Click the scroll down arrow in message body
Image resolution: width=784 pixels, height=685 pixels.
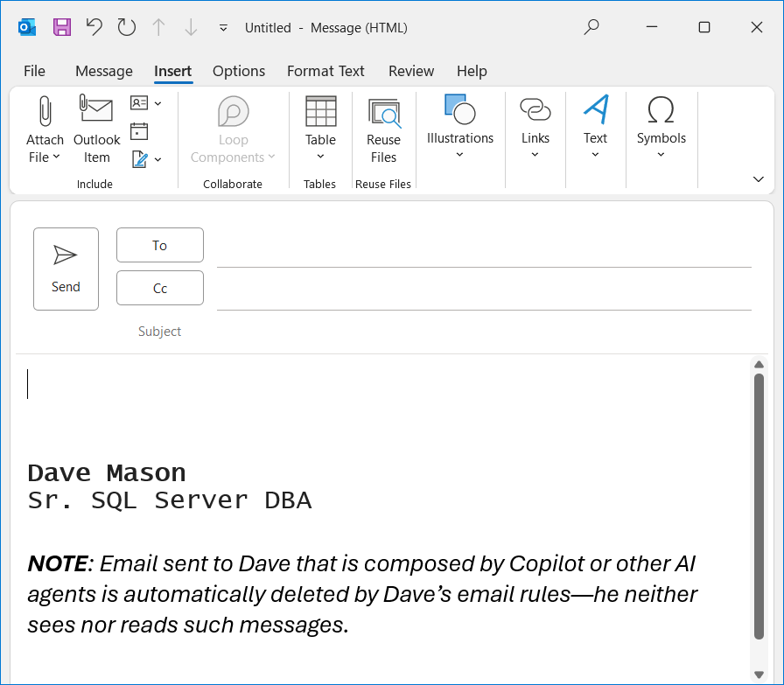click(x=759, y=675)
